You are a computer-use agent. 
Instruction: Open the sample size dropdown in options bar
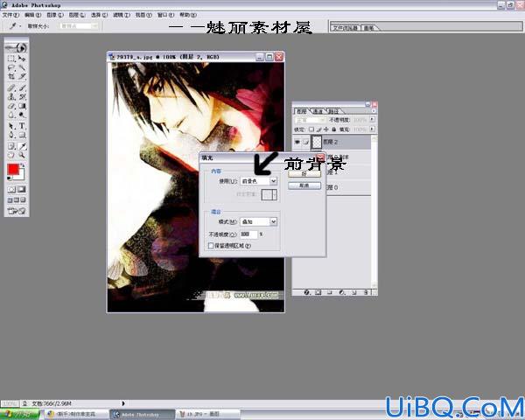79,25
